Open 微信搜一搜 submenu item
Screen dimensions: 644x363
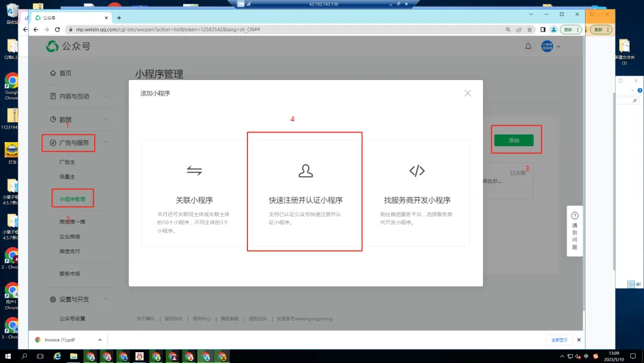point(72,222)
